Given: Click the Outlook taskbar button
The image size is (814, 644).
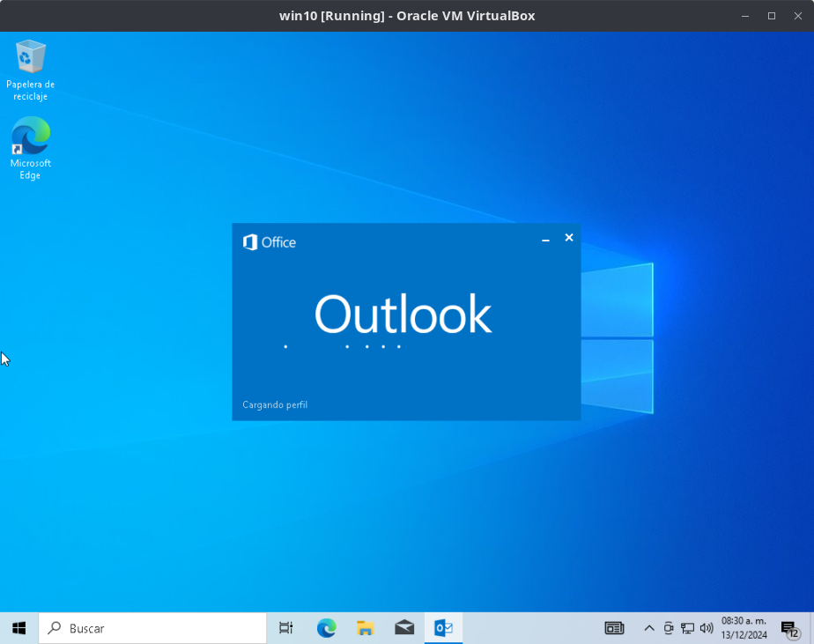Looking at the screenshot, I should pos(443,628).
